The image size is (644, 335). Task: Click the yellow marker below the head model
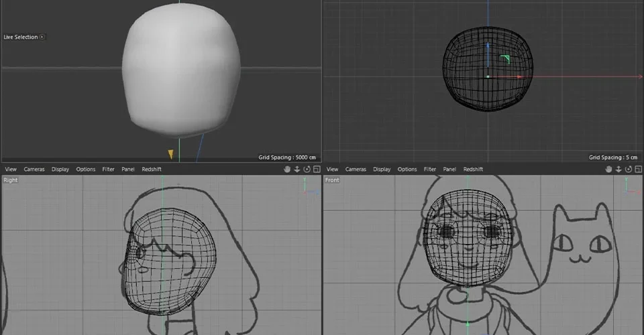(x=170, y=154)
